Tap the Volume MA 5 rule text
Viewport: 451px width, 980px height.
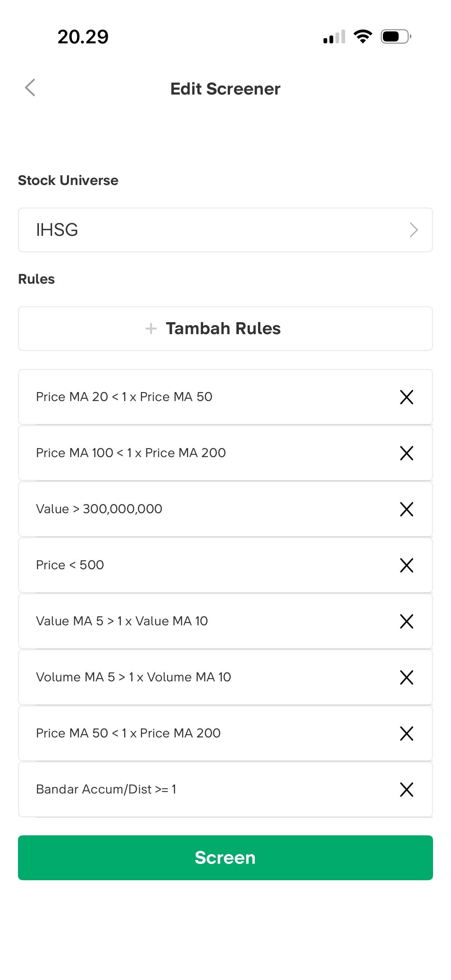133,677
